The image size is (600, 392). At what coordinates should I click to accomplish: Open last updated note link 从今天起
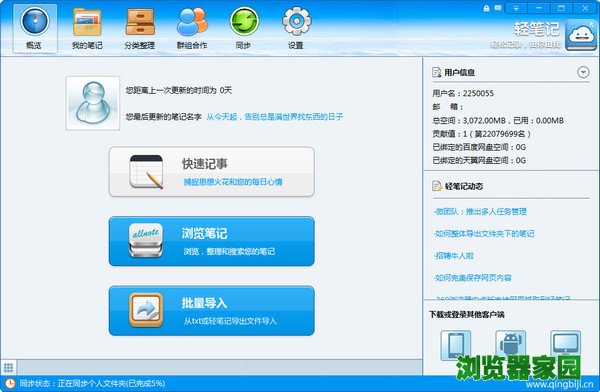pyautogui.click(x=274, y=117)
